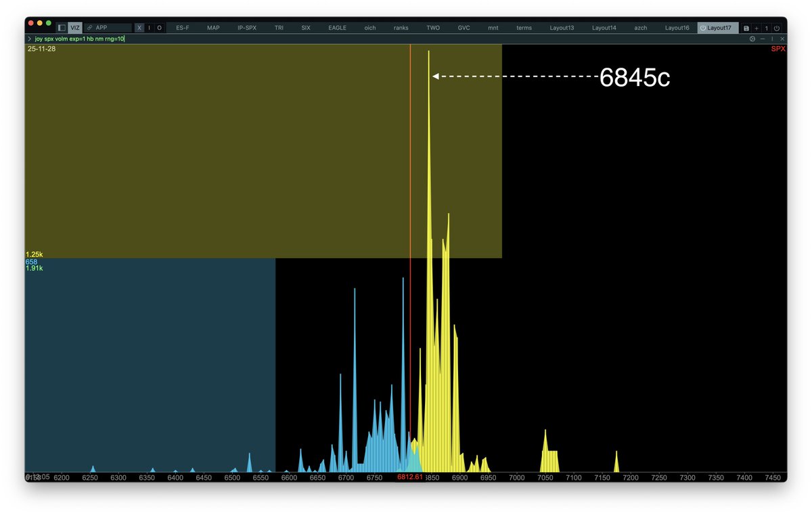
Task: Switch to the terms tab
Action: 524,28
